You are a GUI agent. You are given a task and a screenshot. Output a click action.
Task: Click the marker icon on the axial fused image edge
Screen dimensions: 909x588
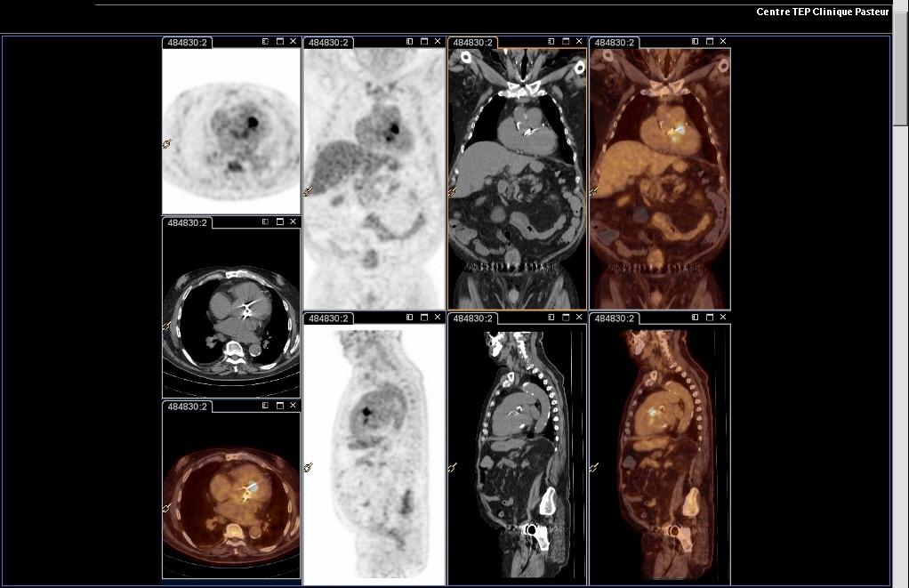(167, 509)
